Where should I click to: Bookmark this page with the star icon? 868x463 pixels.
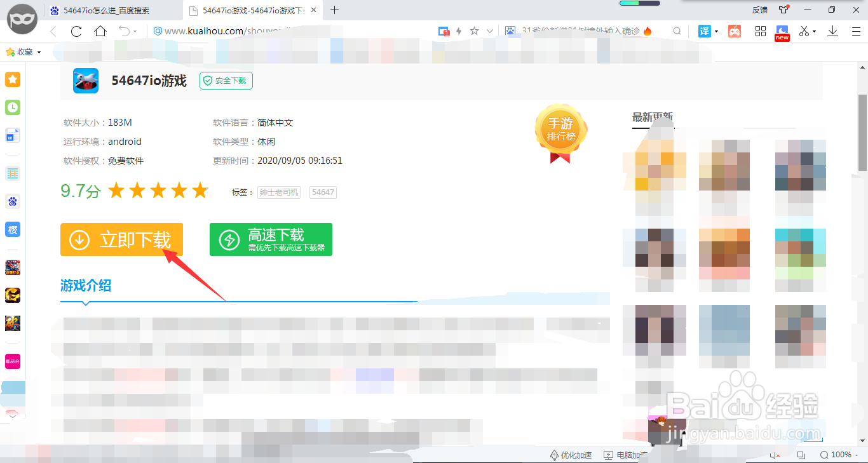pyautogui.click(x=474, y=31)
